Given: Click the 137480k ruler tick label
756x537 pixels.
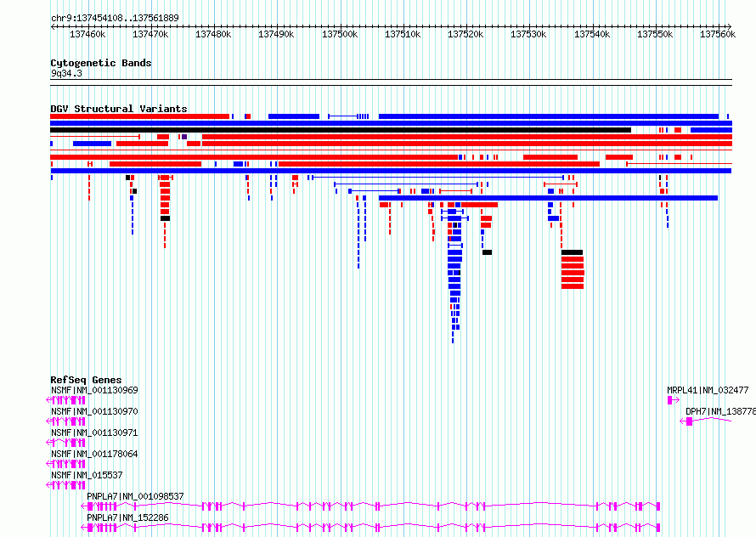Looking at the screenshot, I should (213, 34).
